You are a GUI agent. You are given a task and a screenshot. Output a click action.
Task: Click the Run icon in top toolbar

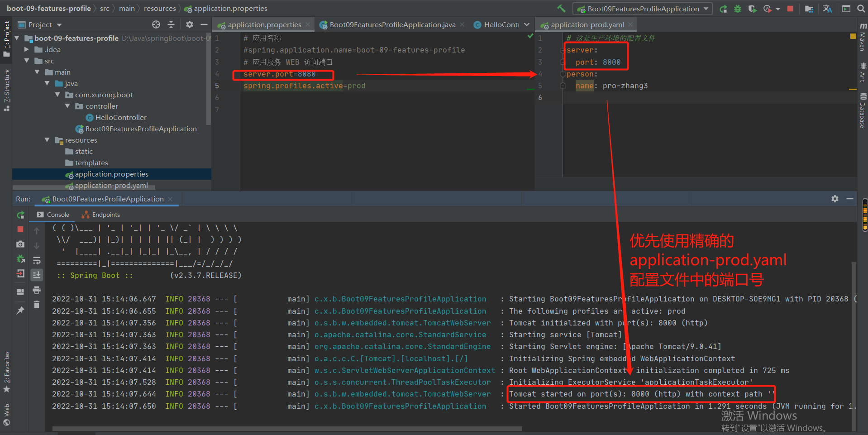pos(723,9)
